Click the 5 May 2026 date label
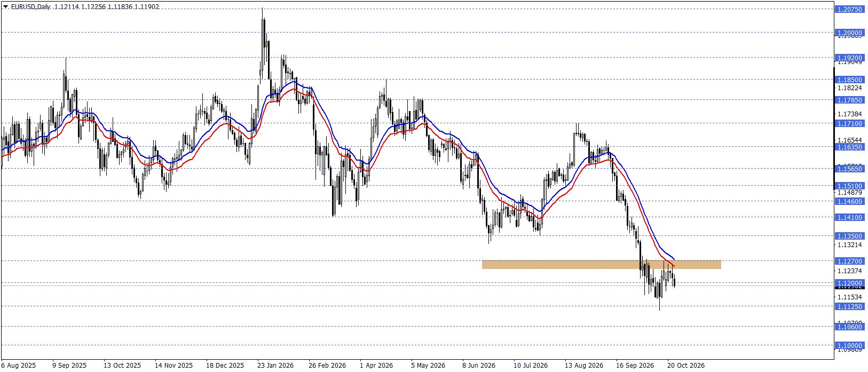Screen dimensions: 868x372 pos(428,366)
